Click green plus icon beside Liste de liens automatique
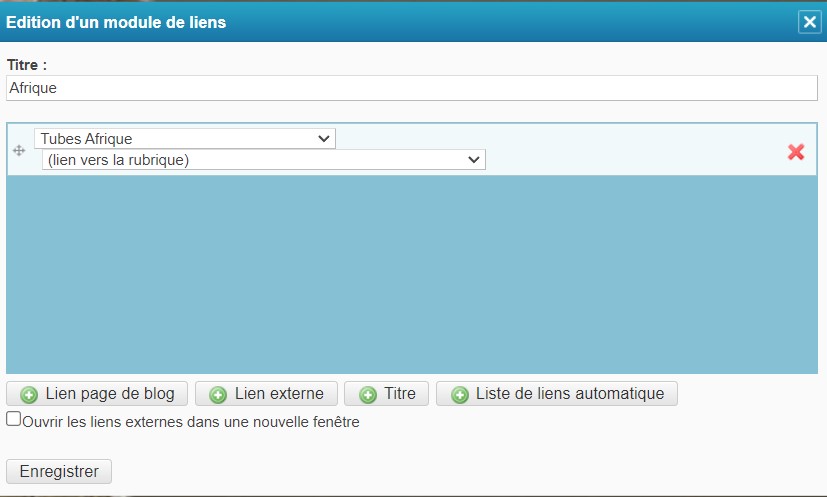 pyautogui.click(x=460, y=394)
